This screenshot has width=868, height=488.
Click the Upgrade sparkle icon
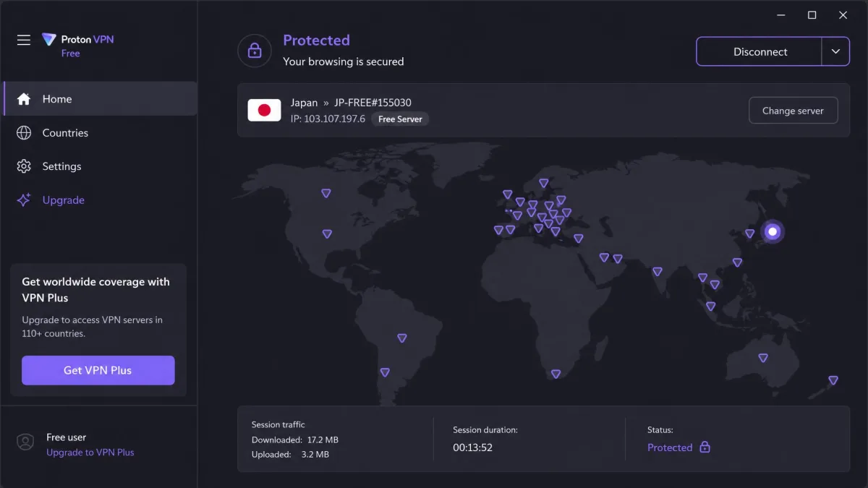[24, 200]
